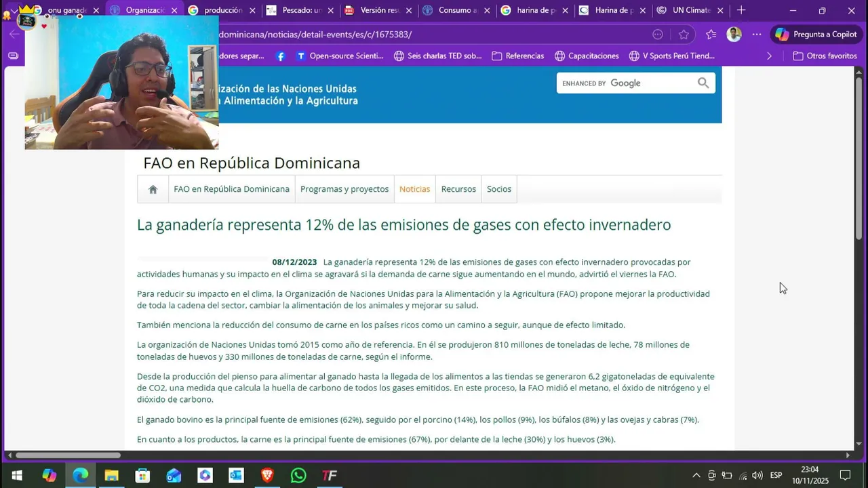This screenshot has width=868, height=488.
Task: Open the TF app taskbar icon
Action: [x=330, y=475]
